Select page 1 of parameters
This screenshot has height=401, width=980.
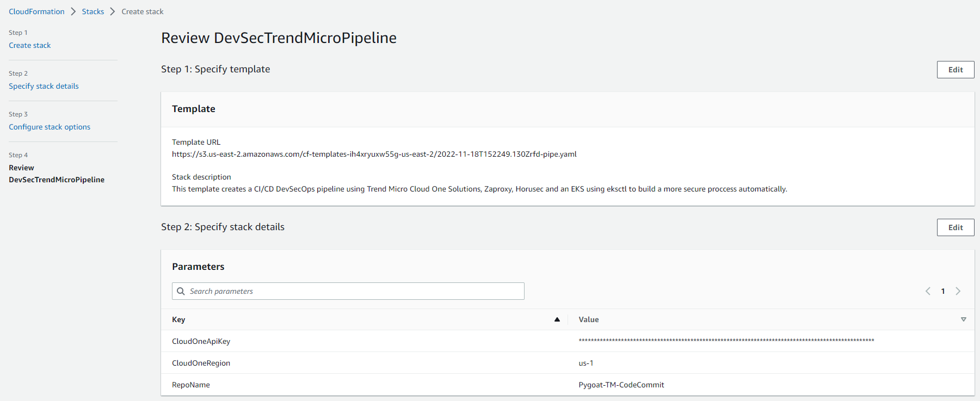[943, 291]
